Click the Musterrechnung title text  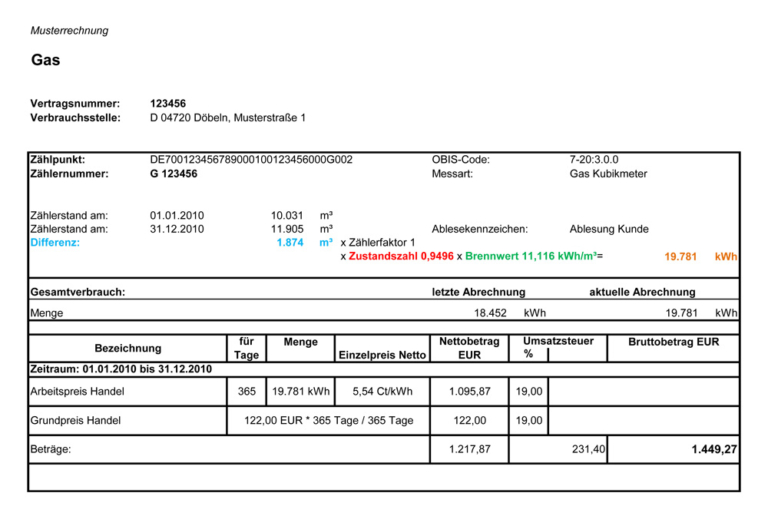tap(70, 30)
